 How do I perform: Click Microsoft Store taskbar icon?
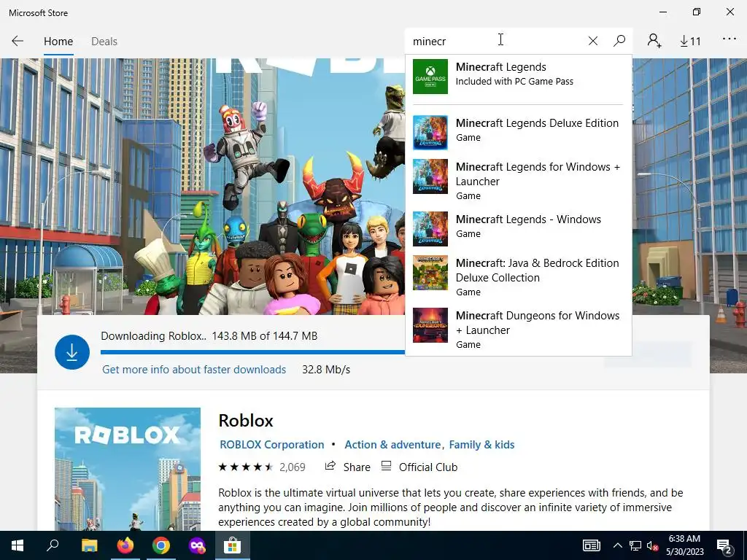click(232, 545)
